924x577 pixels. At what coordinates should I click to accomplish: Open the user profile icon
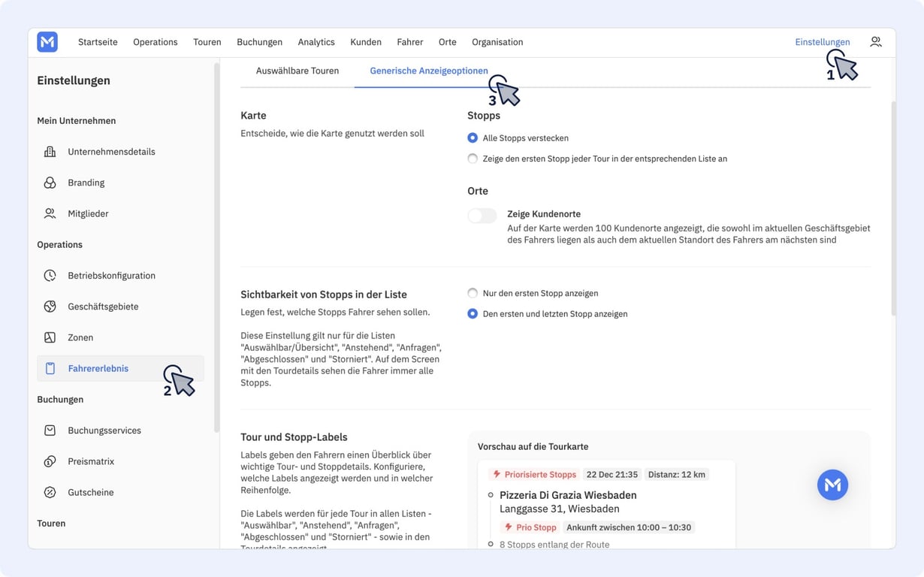point(876,42)
